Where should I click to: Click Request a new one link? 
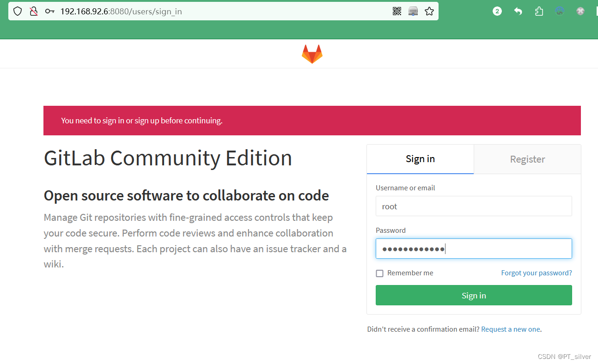click(511, 329)
